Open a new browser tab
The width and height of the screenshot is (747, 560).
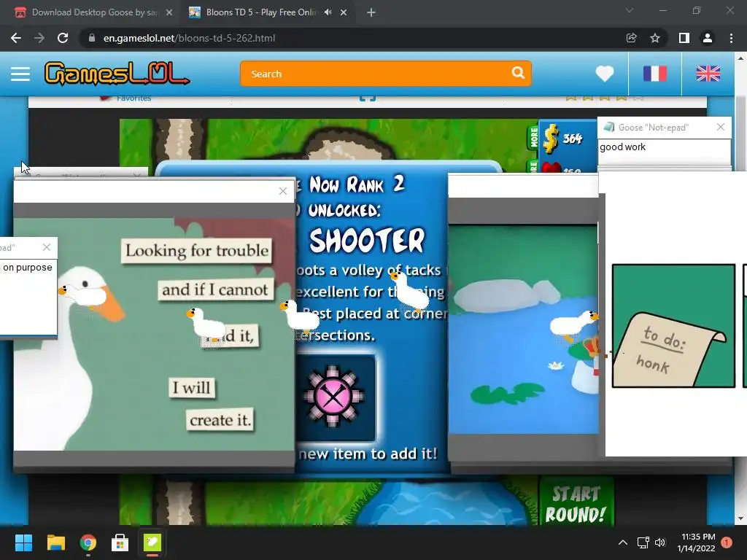click(371, 12)
